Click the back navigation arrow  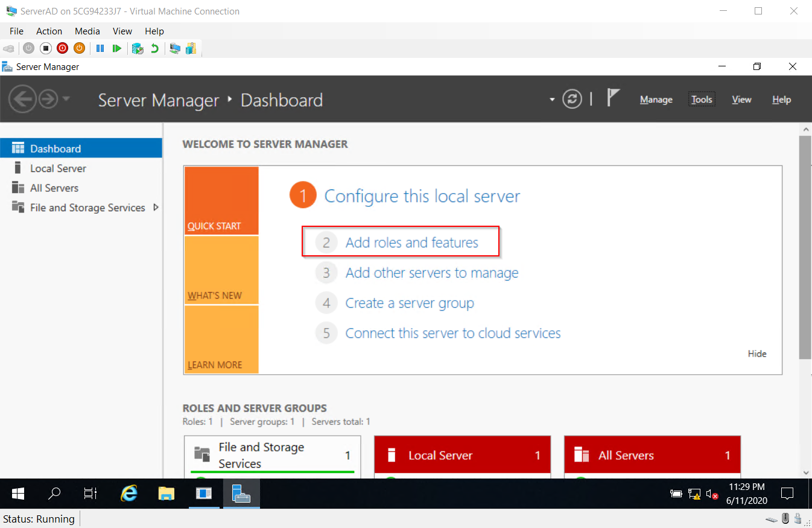pyautogui.click(x=22, y=98)
